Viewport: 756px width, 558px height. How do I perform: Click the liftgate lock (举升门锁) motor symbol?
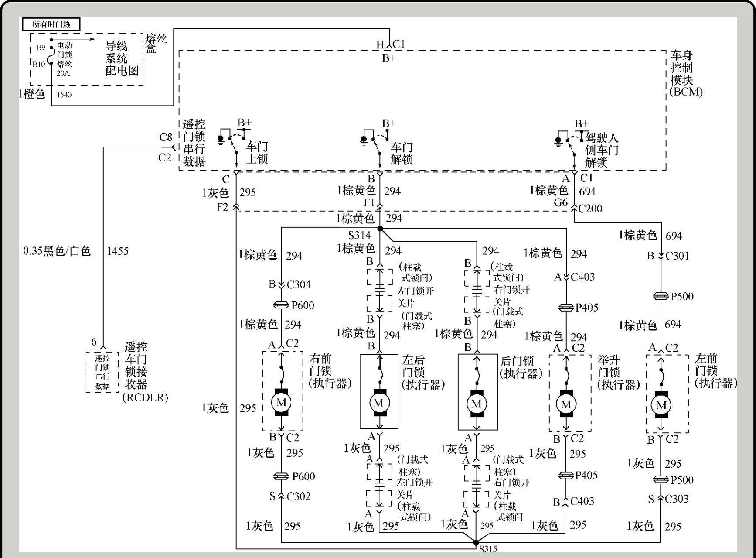tap(566, 404)
